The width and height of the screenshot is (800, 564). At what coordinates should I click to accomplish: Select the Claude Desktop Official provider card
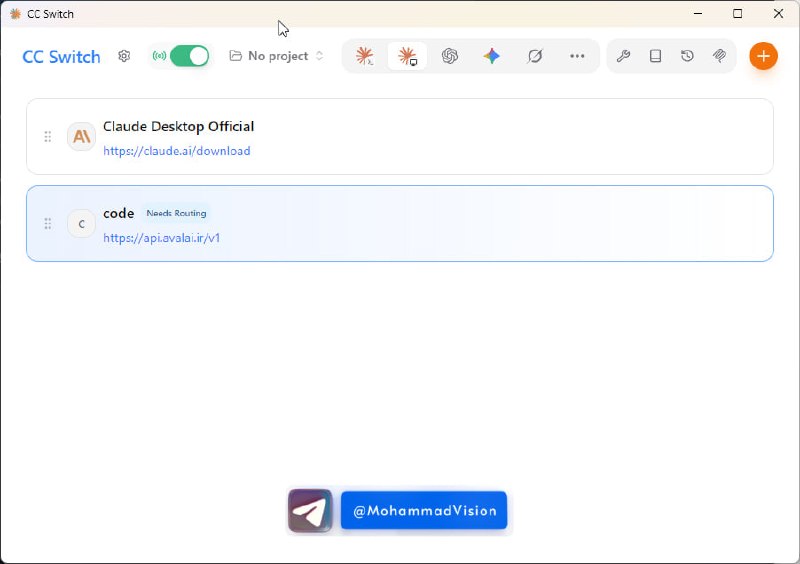(x=400, y=137)
